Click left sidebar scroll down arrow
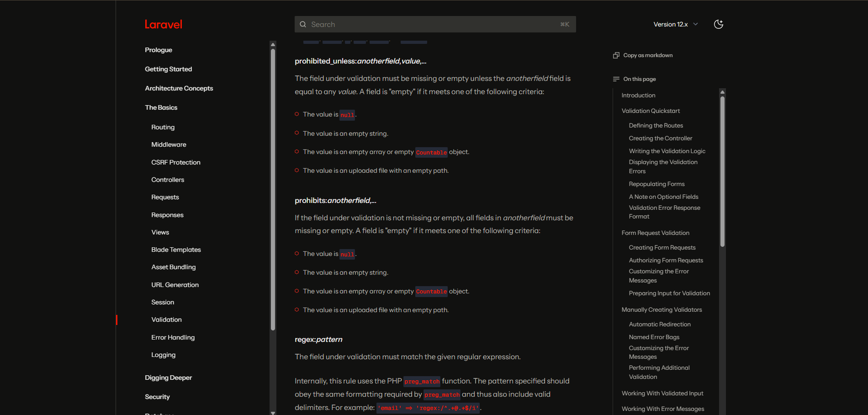 [273, 412]
